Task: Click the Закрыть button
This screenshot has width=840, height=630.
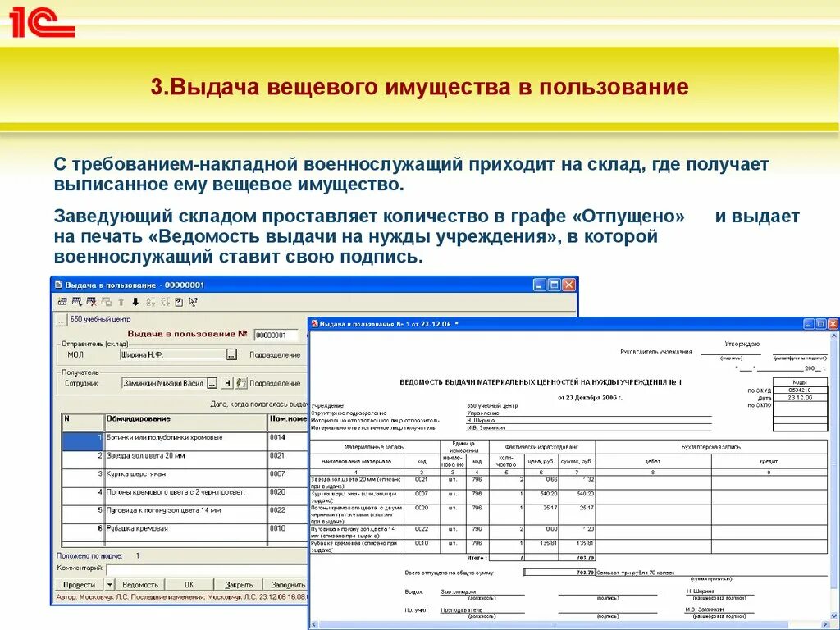Action: click(239, 584)
